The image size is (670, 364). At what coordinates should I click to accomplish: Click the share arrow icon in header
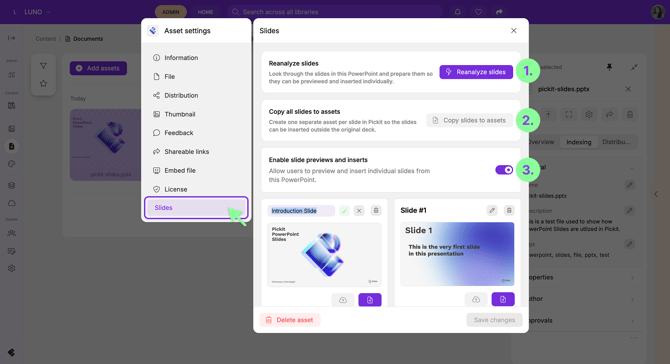pos(499,12)
